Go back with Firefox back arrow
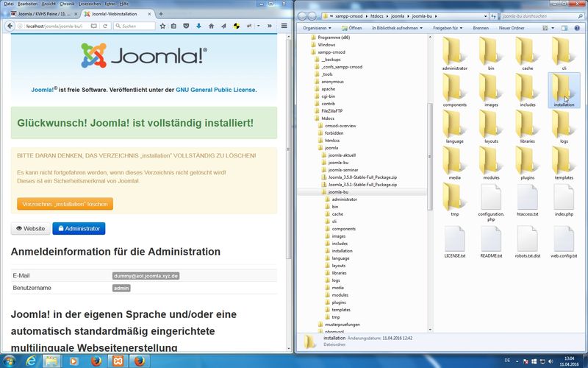The height and width of the screenshot is (368, 588). (10, 26)
